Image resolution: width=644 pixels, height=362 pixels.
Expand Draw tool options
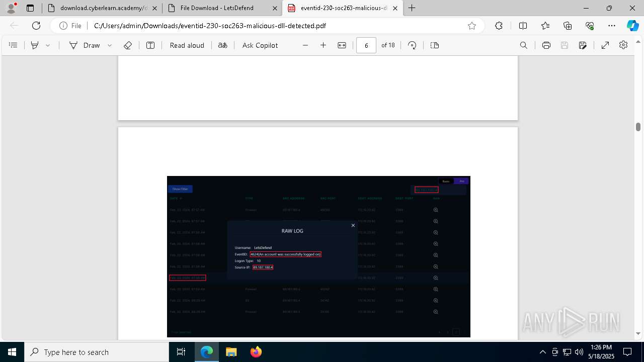[x=110, y=45]
